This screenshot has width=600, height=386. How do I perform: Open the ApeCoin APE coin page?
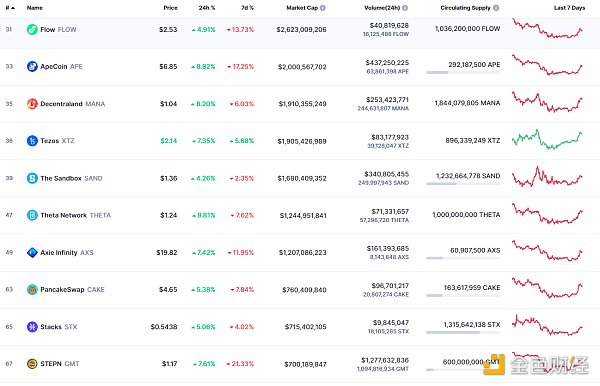pyautogui.click(x=61, y=67)
